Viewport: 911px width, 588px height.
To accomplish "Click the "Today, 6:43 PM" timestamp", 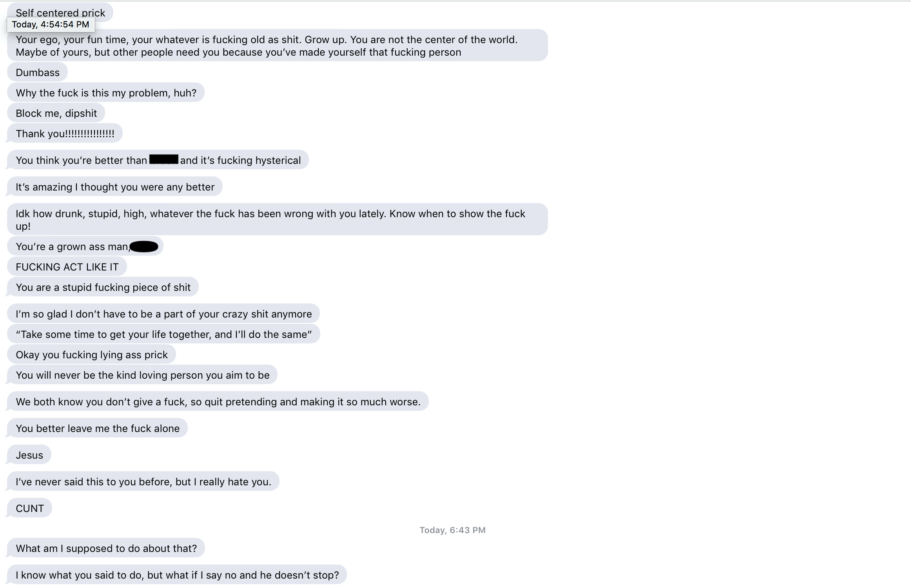I will (452, 530).
